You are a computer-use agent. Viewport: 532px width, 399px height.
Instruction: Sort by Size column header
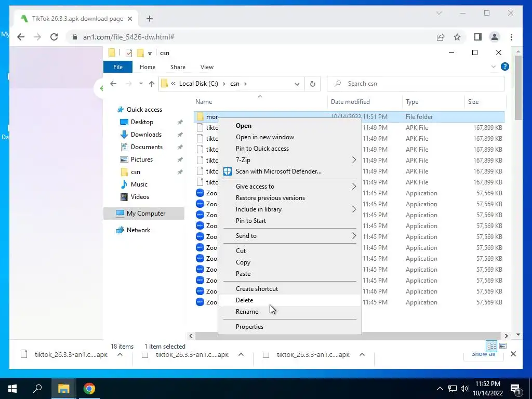(x=473, y=102)
